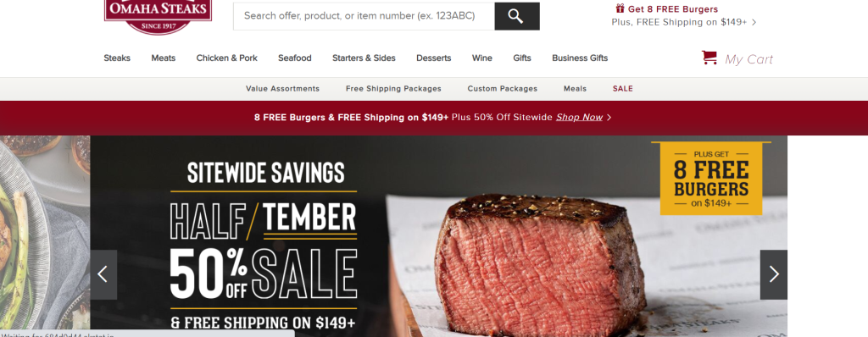Click the gift icon beside Get 8 FREE Burgers
This screenshot has height=337, width=868.
620,8
